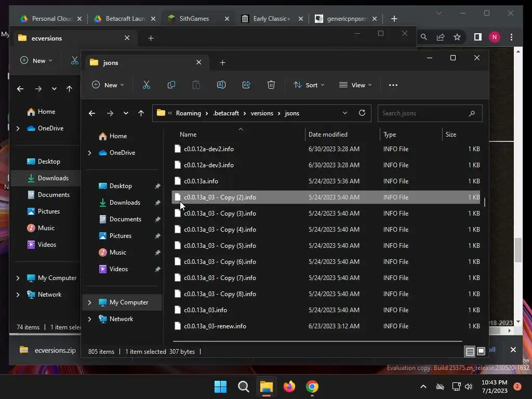Go back in jsons window

(x=91, y=113)
